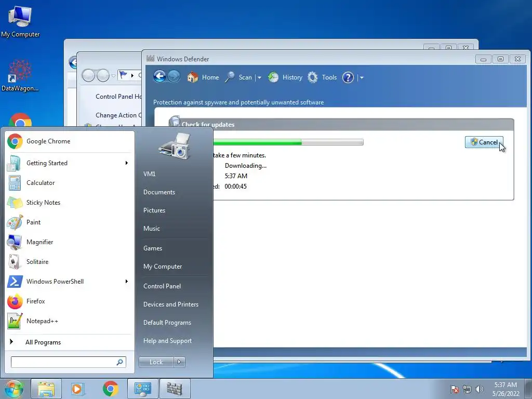Open Notepad++ from Start menu
532x399 pixels.
click(x=68, y=321)
